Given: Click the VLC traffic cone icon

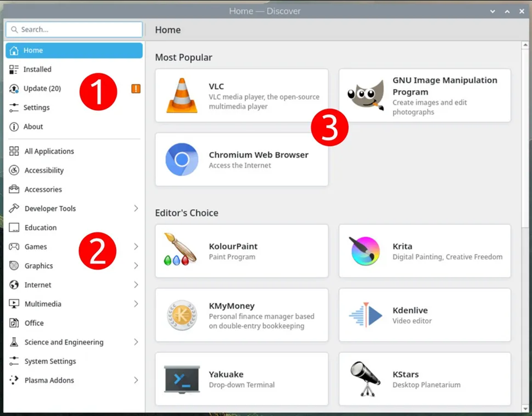Looking at the screenshot, I should pyautogui.click(x=182, y=95).
